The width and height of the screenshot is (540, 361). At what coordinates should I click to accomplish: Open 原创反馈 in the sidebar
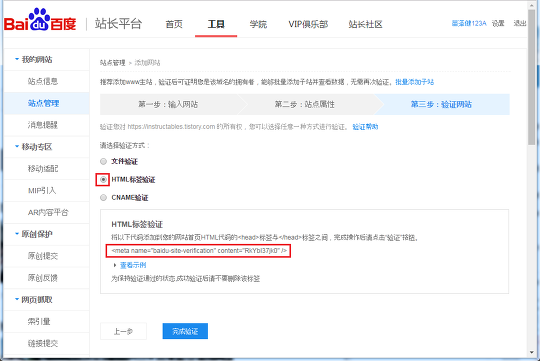point(43,278)
